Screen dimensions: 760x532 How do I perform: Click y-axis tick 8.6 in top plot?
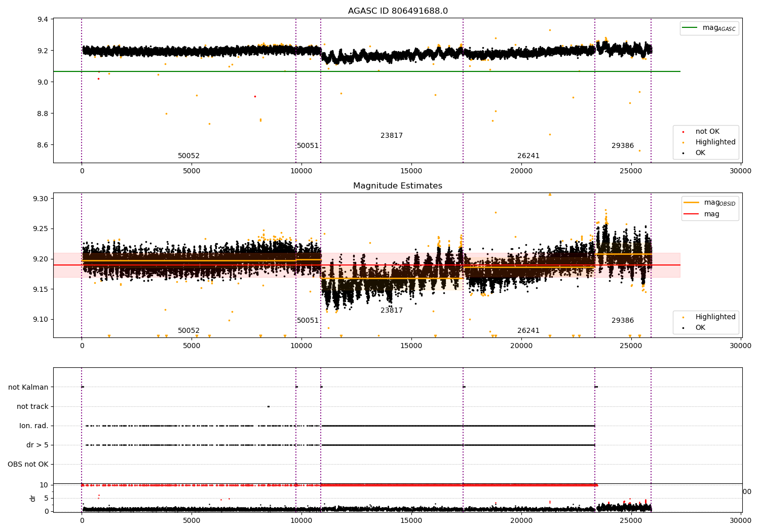tap(43, 145)
